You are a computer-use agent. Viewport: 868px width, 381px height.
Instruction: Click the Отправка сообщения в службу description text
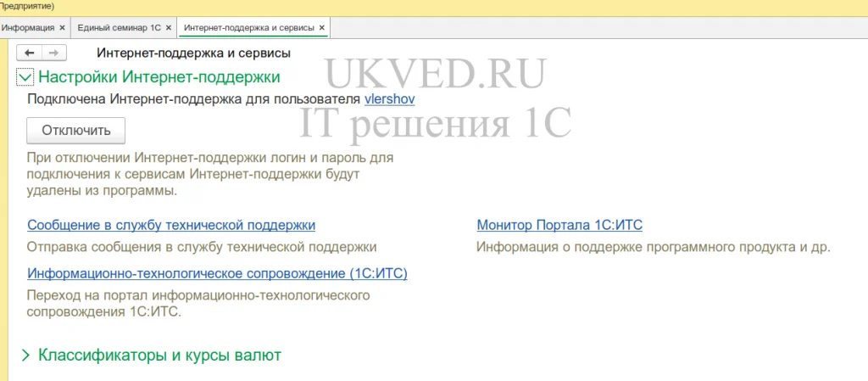point(202,247)
